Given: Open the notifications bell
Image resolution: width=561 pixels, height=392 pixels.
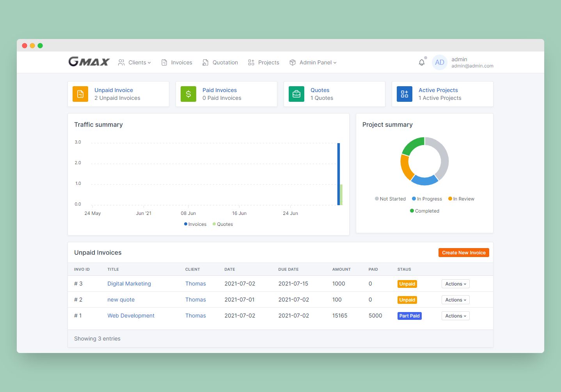Looking at the screenshot, I should [x=422, y=62].
